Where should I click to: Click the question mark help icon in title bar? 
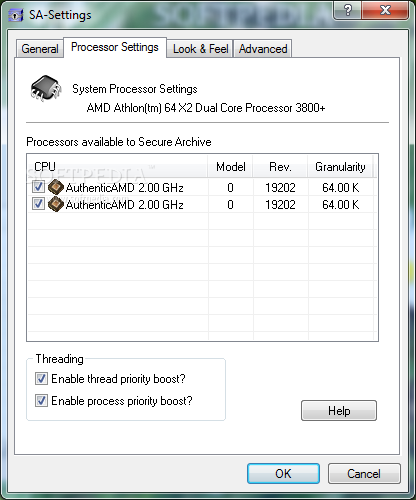click(x=347, y=10)
